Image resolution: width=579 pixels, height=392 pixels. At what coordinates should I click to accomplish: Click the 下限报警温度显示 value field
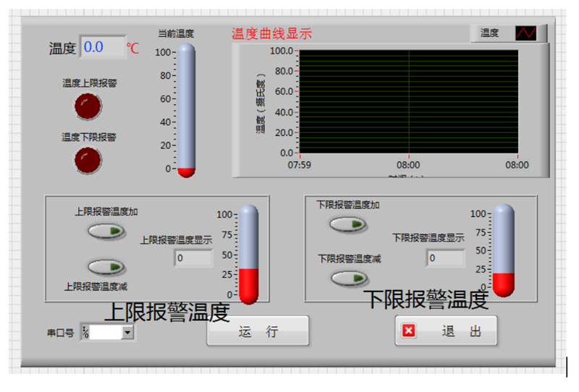tap(446, 257)
